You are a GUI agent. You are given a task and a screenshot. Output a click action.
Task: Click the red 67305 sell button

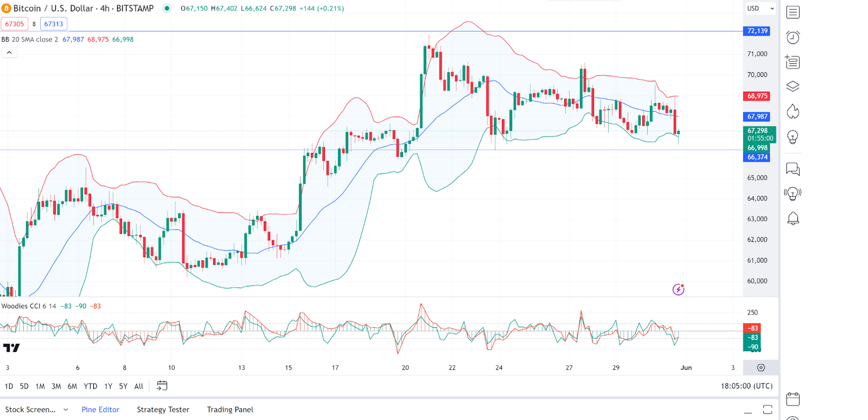click(15, 24)
